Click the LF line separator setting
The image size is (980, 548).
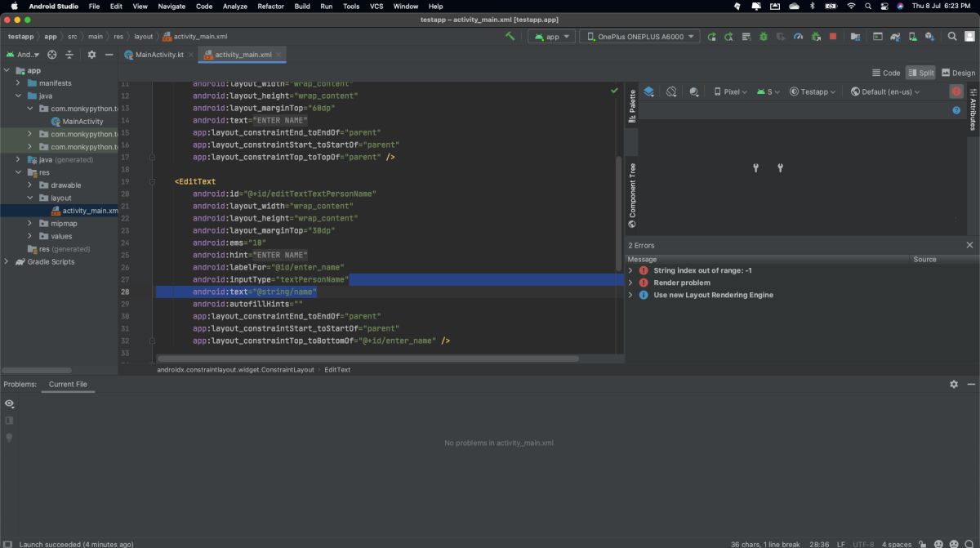tap(840, 544)
